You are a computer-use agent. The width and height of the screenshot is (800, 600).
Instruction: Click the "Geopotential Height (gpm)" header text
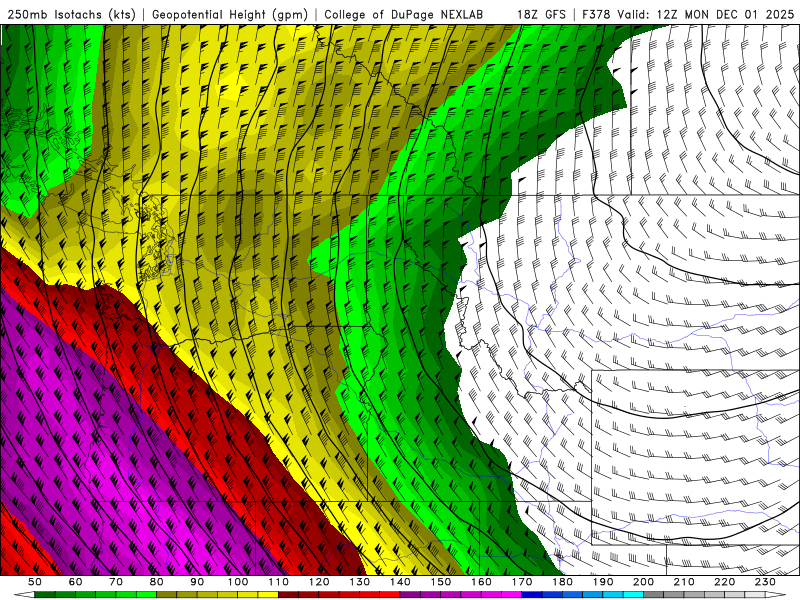230,14
